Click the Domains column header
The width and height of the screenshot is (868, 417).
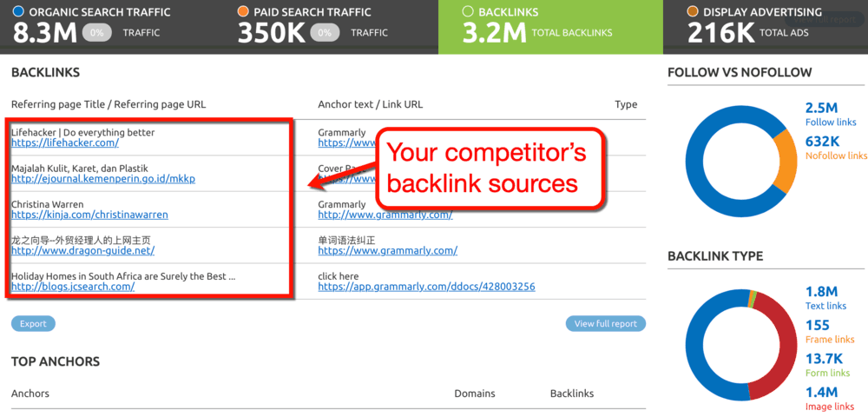pos(475,394)
